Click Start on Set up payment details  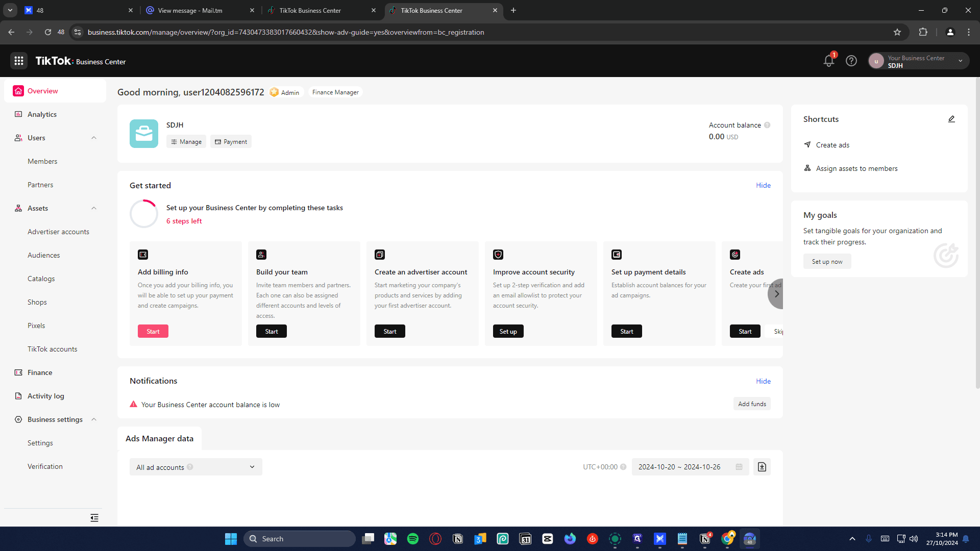pos(627,331)
